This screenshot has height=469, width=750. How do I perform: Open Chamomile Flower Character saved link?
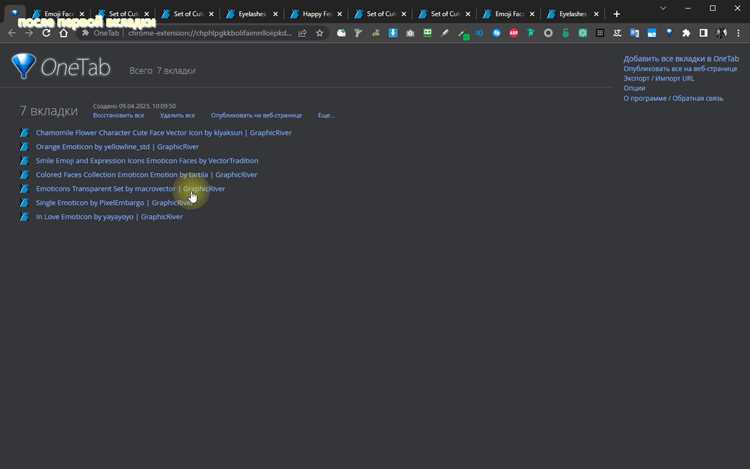(x=164, y=132)
